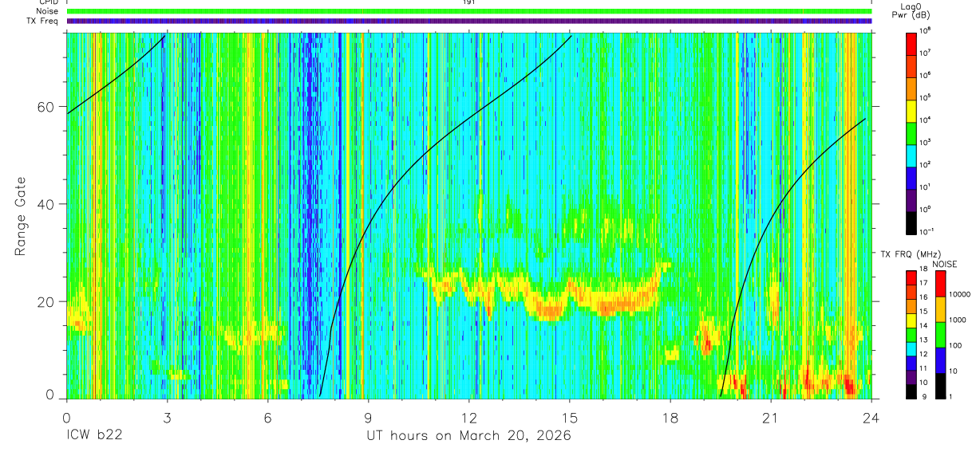Click hour tick label '18' on time axis
This screenshot has height=452, width=980.
click(x=670, y=419)
